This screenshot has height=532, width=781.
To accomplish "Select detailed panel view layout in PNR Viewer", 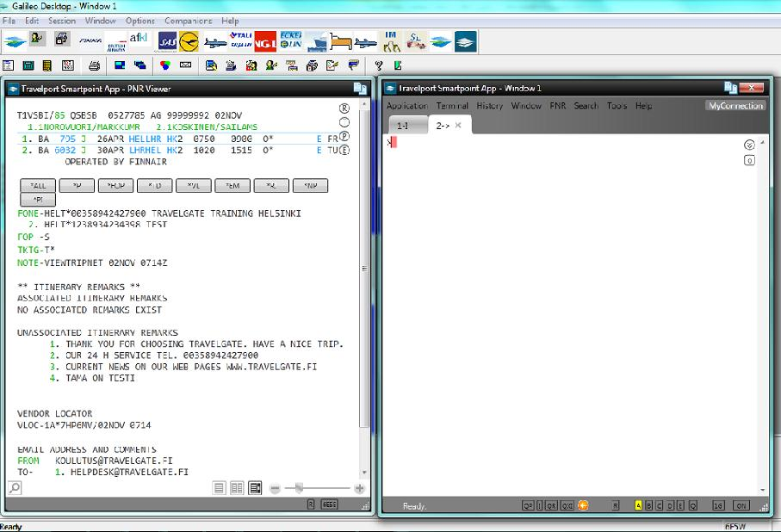I will (x=255, y=487).
